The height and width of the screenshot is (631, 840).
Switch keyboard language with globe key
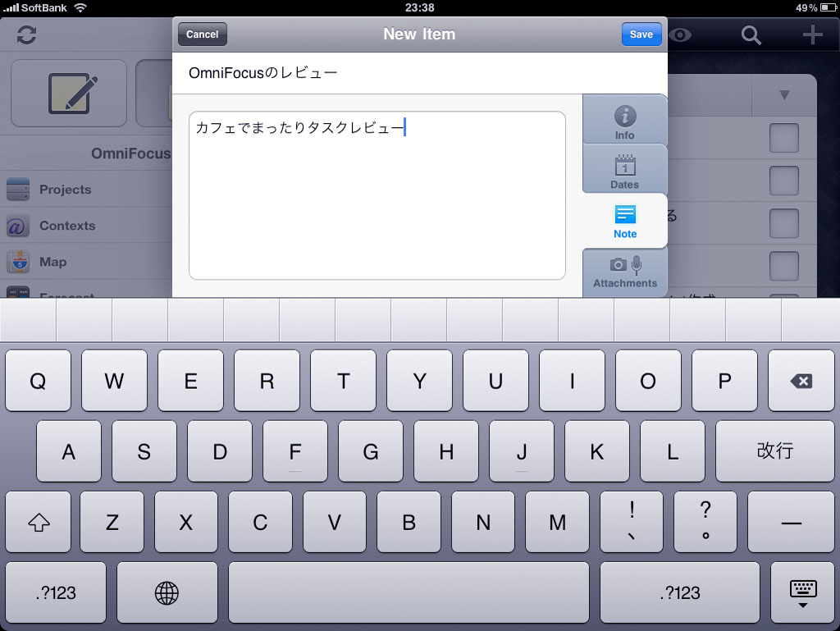[x=167, y=592]
